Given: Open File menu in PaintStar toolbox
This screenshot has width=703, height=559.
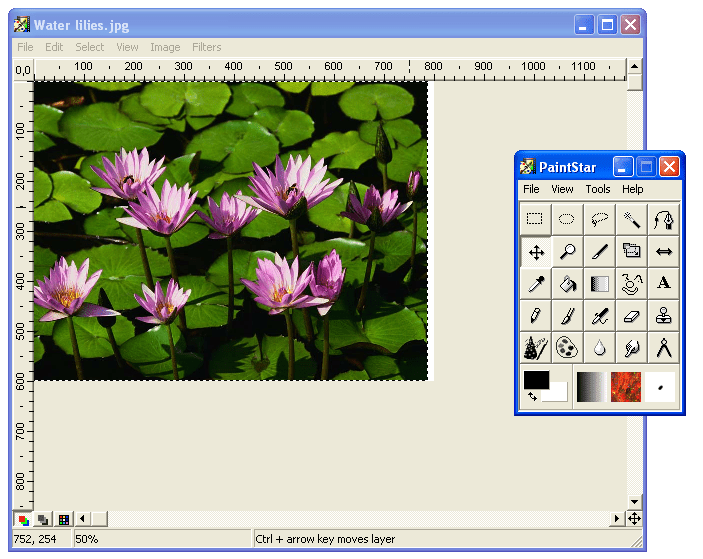Looking at the screenshot, I should [x=531, y=189].
